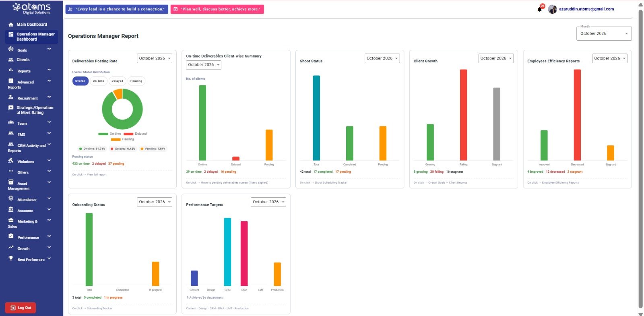Screen dimensions: 644x316
Task: Click the Performance checkbox icon
Action: point(11,236)
